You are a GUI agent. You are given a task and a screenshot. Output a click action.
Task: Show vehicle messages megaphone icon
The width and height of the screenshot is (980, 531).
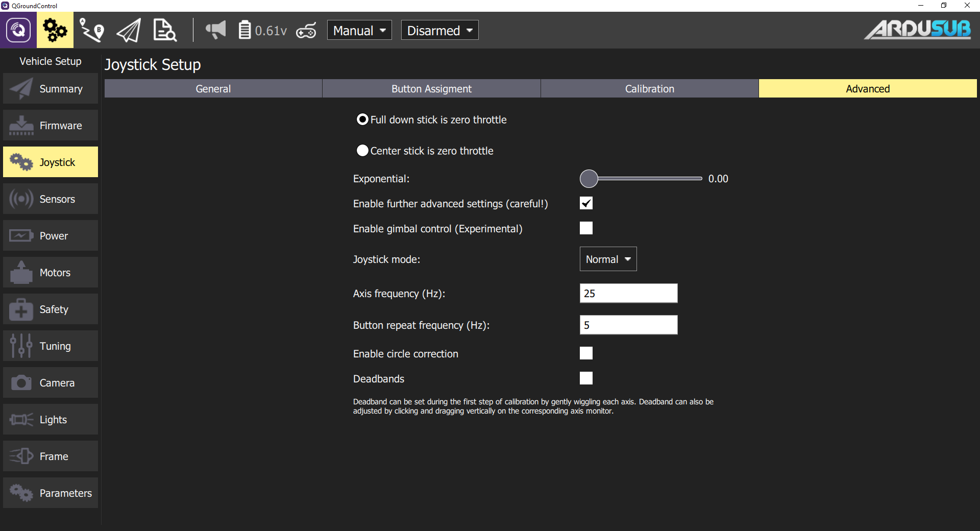[x=216, y=30]
